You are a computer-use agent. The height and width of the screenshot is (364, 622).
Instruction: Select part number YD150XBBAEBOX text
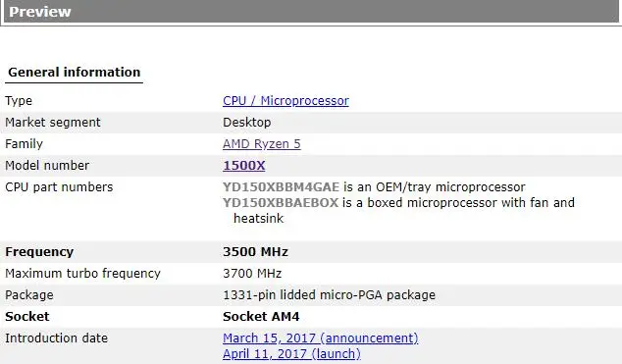click(x=281, y=203)
